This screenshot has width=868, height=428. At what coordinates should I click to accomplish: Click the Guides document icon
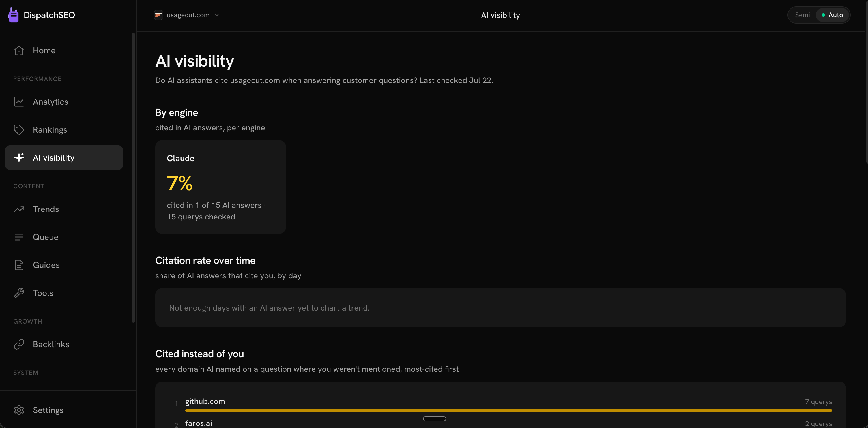(x=19, y=265)
